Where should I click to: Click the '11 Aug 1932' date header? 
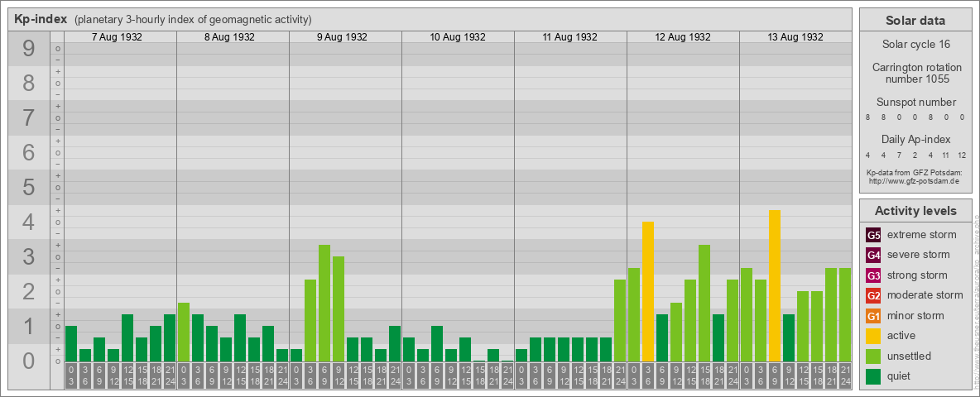pyautogui.click(x=570, y=37)
